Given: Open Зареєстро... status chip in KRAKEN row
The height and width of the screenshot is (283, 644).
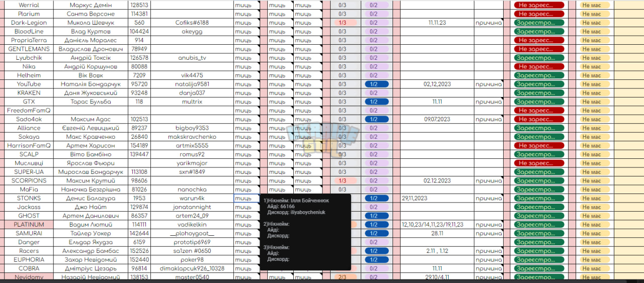Looking at the screenshot, I should point(539,92).
